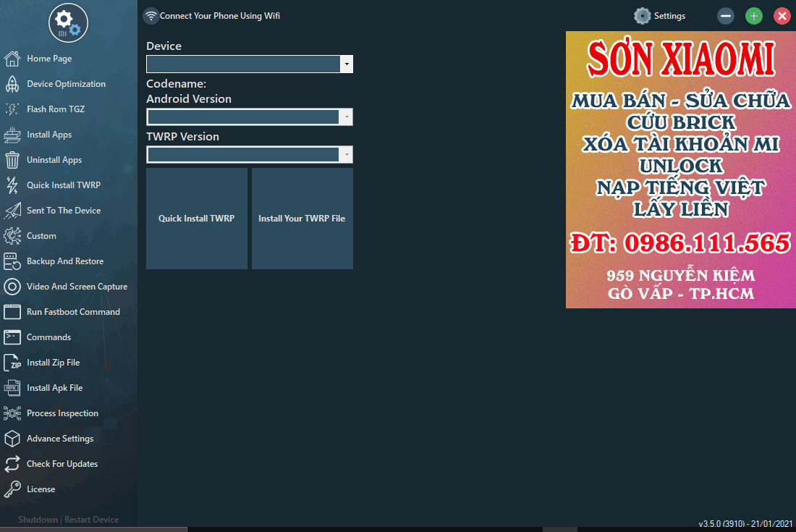Open the Home Page menu item
The width and height of the screenshot is (796, 532).
[x=49, y=59]
